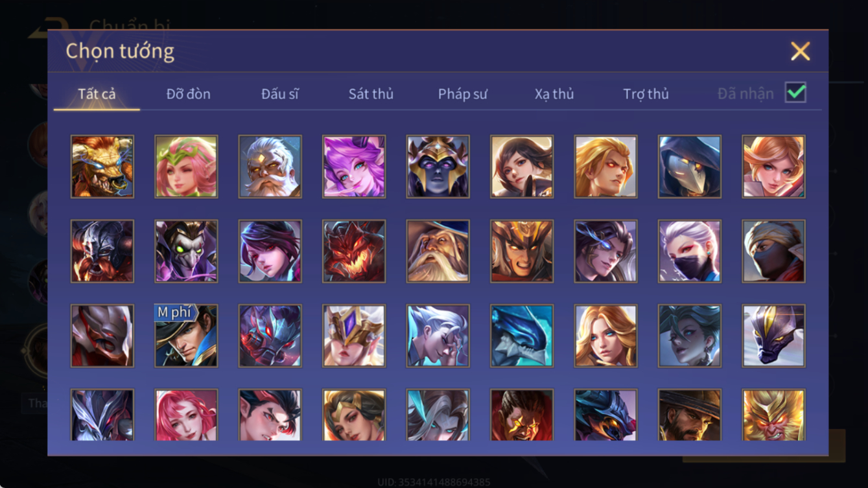Viewport: 868px width, 488px height.
Task: Pick the hero portrait labeled M phí
Action: click(x=186, y=336)
